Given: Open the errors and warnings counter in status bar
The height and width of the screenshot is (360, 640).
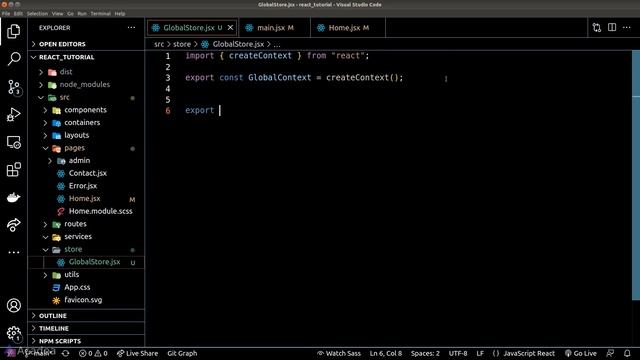Looking at the screenshot, I should pyautogui.click(x=93, y=353).
